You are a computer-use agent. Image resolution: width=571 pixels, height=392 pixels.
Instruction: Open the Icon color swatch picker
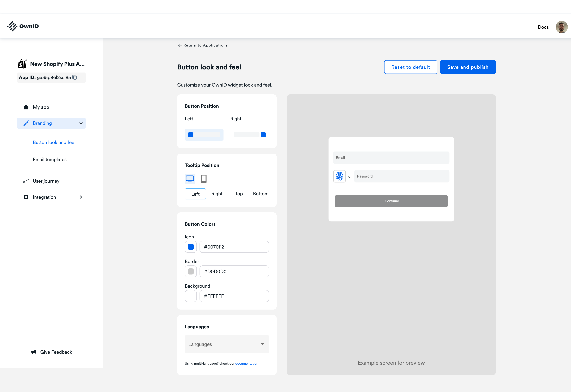point(191,247)
